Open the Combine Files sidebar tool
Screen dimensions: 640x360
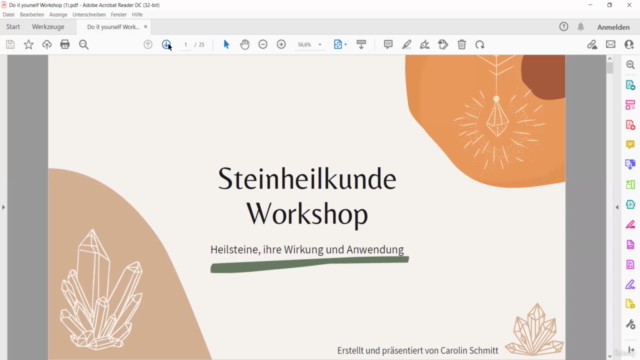point(631,164)
